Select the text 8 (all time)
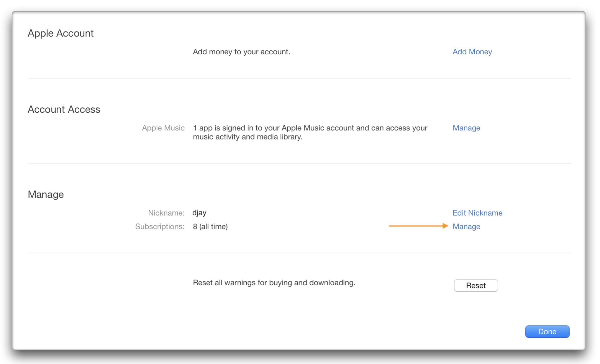 click(210, 227)
